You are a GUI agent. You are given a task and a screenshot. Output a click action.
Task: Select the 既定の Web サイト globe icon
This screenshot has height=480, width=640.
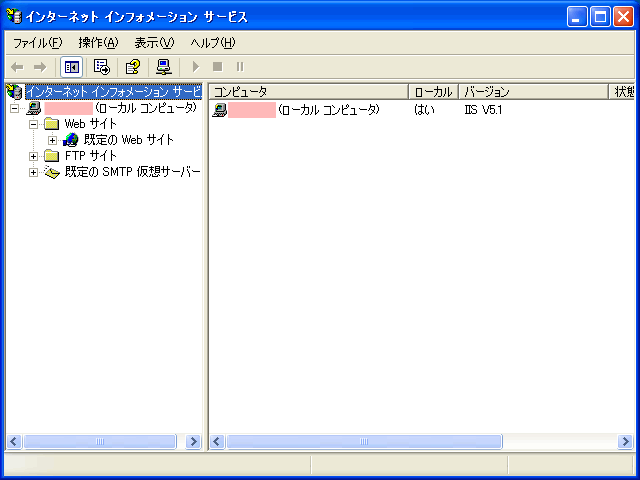click(70, 140)
